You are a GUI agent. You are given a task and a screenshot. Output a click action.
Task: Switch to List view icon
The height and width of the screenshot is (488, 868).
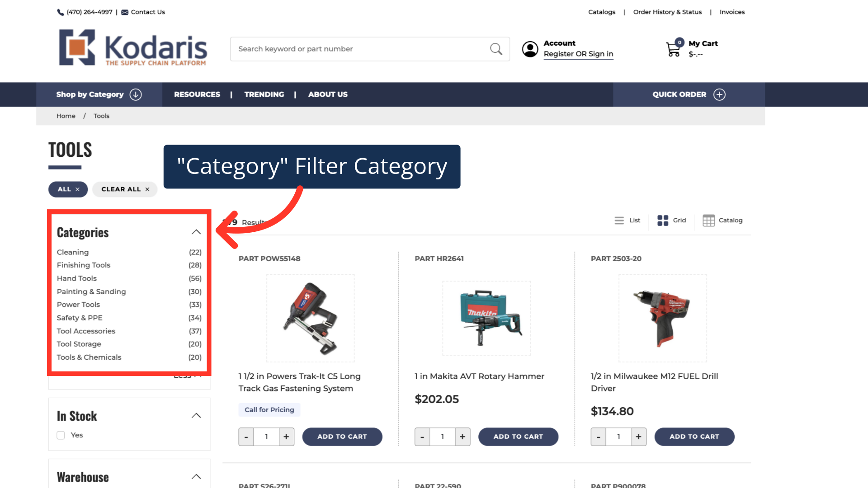click(619, 221)
